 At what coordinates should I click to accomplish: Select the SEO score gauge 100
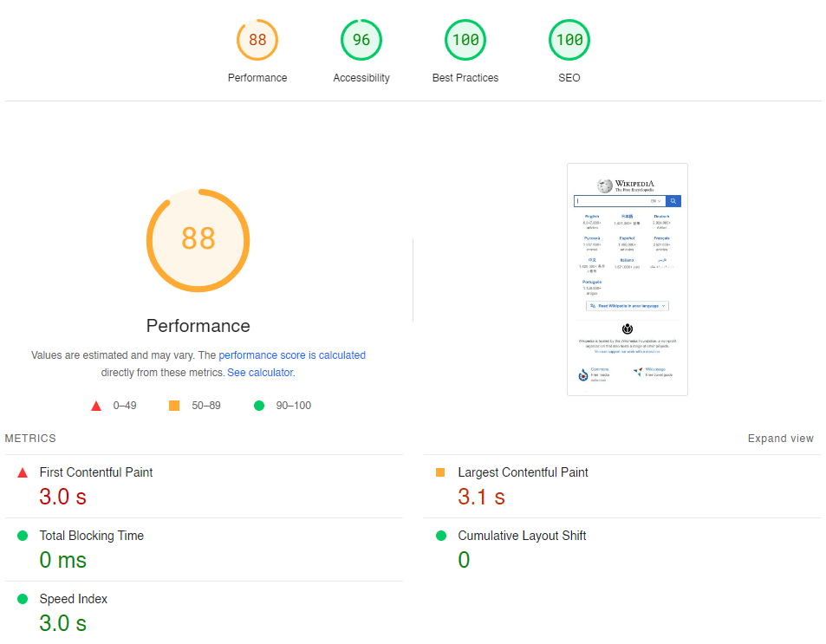(569, 40)
